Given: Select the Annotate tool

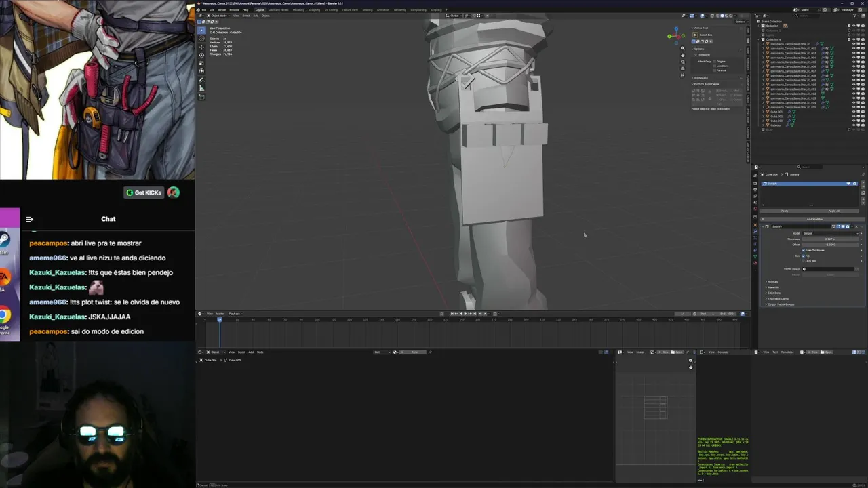Looking at the screenshot, I should [x=201, y=80].
